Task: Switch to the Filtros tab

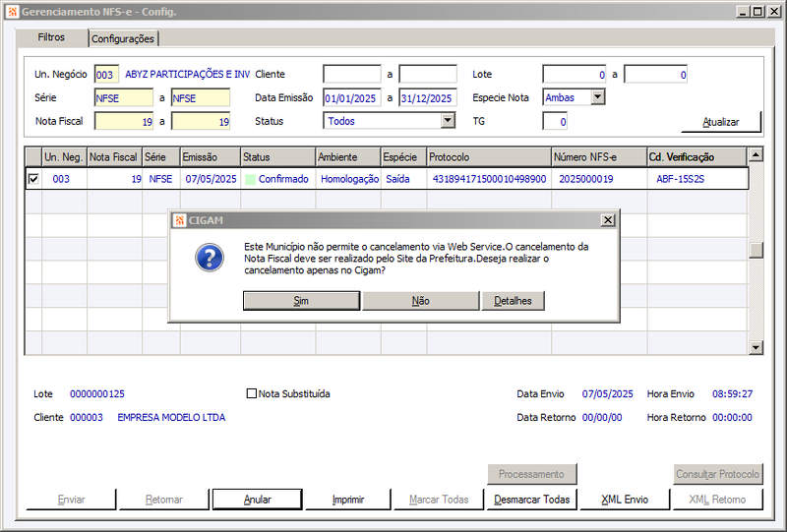Action: point(51,37)
